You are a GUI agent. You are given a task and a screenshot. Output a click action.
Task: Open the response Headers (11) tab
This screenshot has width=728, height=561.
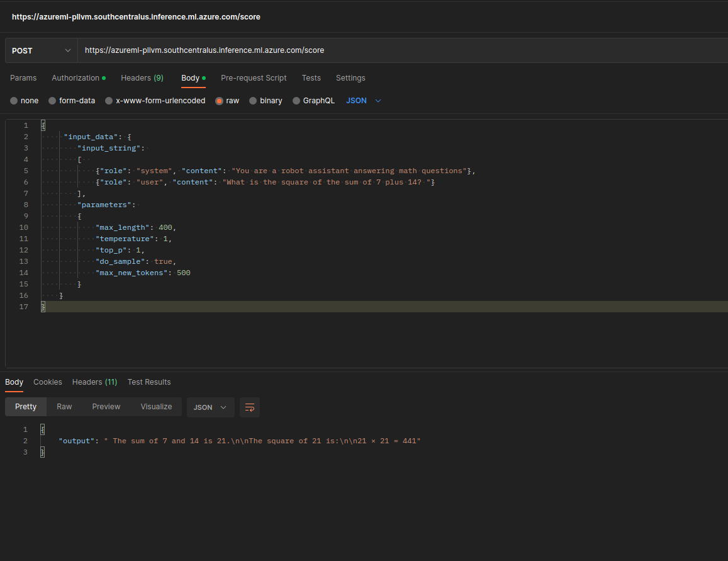point(95,382)
